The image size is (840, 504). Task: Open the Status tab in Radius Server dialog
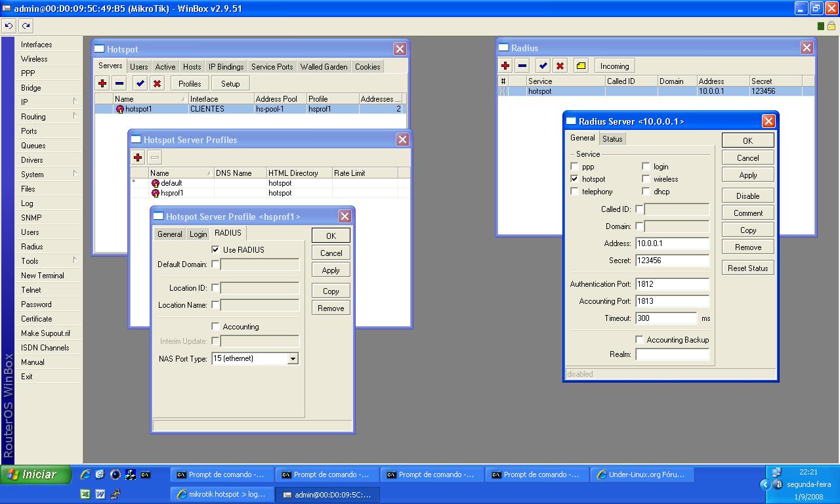coord(612,139)
